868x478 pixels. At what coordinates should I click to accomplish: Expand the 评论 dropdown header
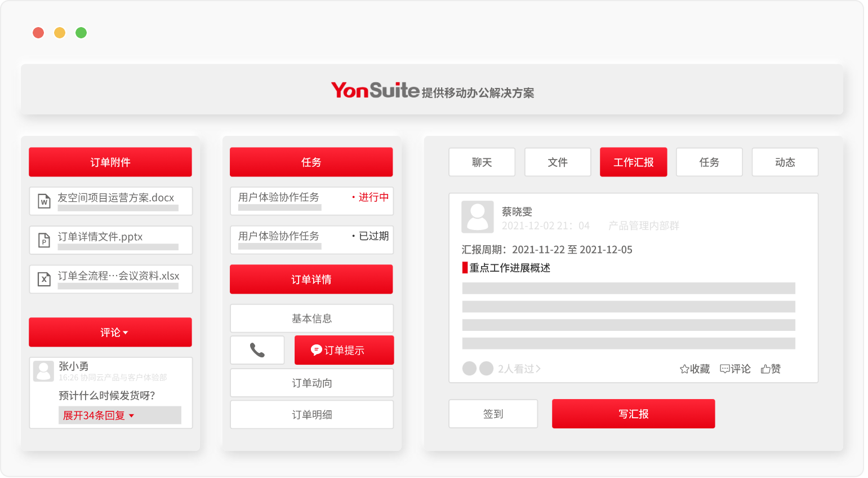(110, 333)
